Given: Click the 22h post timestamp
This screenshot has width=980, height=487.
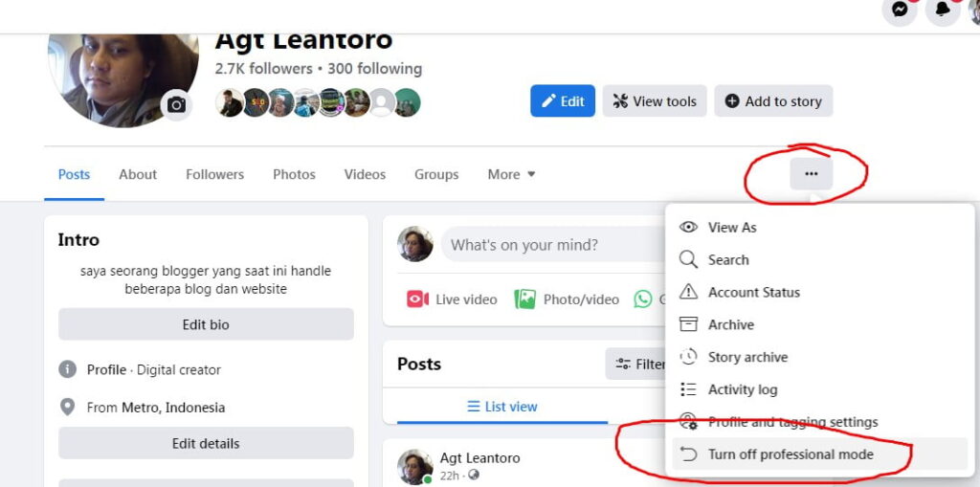Looking at the screenshot, I should point(450,476).
